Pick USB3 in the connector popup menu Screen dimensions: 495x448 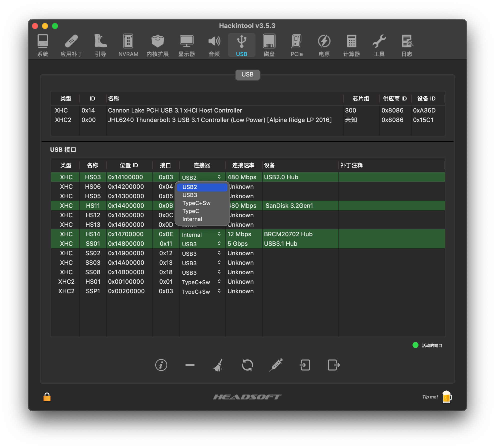[x=189, y=195]
